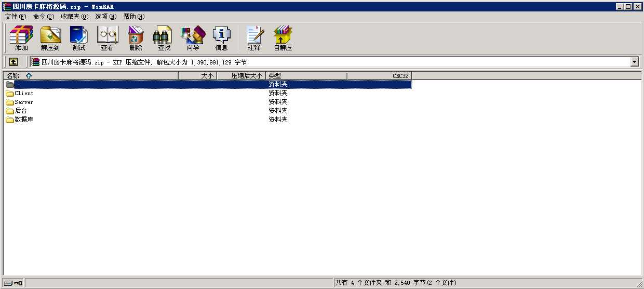This screenshot has width=644, height=289.
Task: Go up one folder level button
Action: coord(14,62)
